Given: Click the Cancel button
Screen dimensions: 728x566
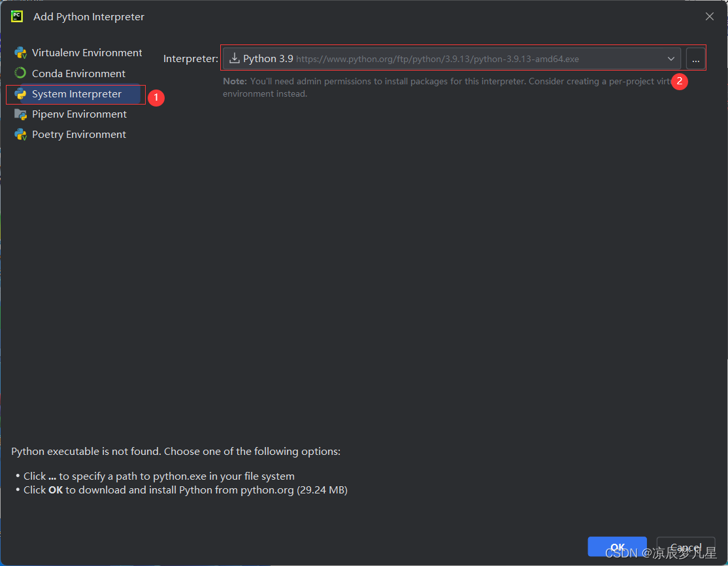Looking at the screenshot, I should [686, 547].
